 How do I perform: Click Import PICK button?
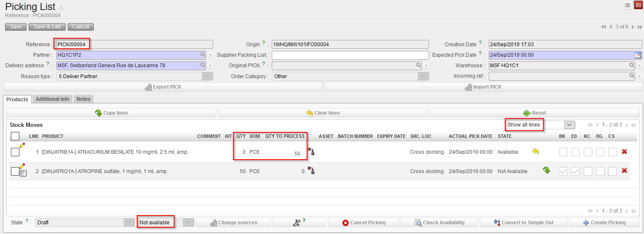point(483,87)
